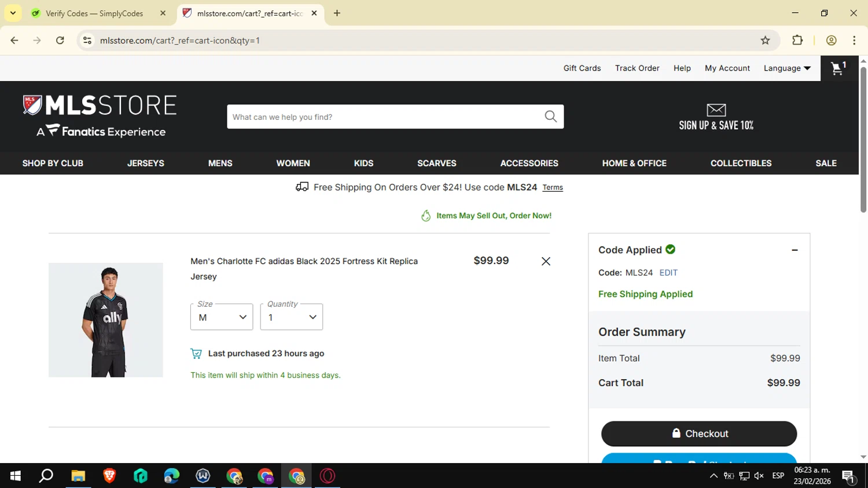
Task: Bookmark this page with the star icon
Action: tap(765, 41)
